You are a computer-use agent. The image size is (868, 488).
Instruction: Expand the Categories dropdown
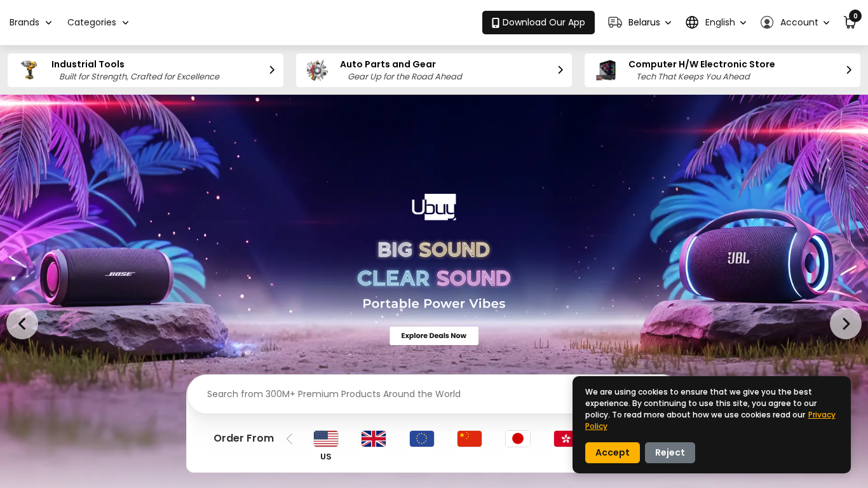coord(98,22)
